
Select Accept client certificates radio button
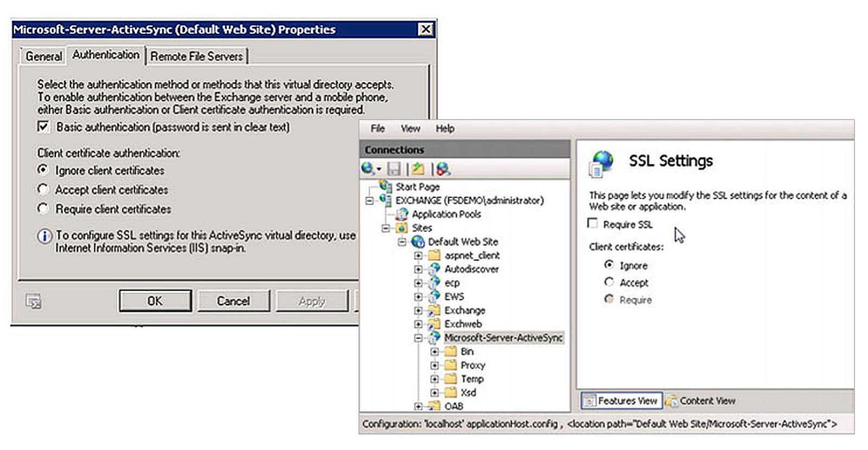click(43, 189)
